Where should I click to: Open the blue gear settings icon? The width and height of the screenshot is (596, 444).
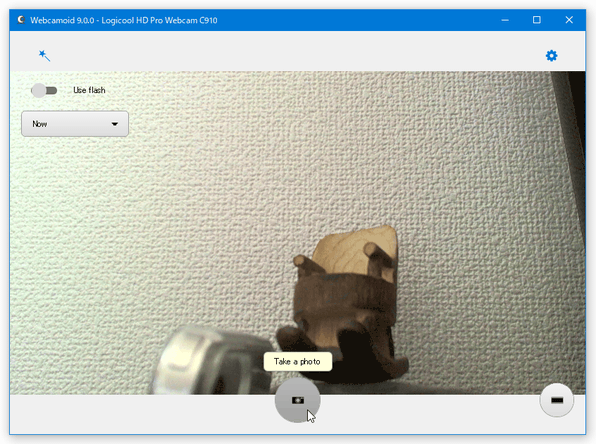point(551,56)
